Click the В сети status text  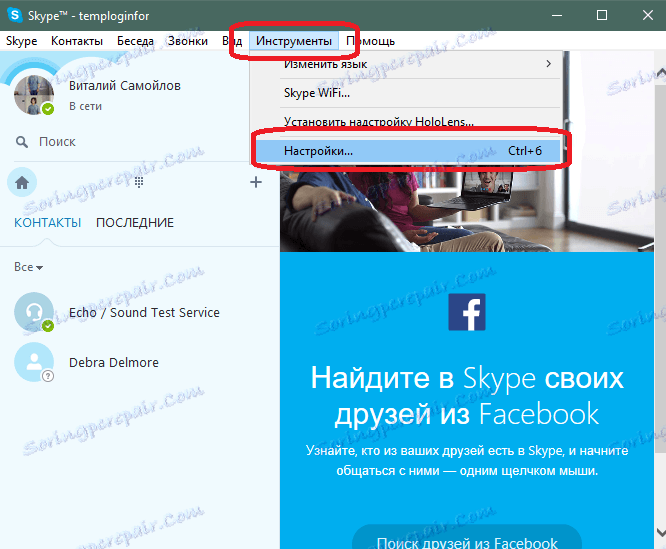click(85, 106)
